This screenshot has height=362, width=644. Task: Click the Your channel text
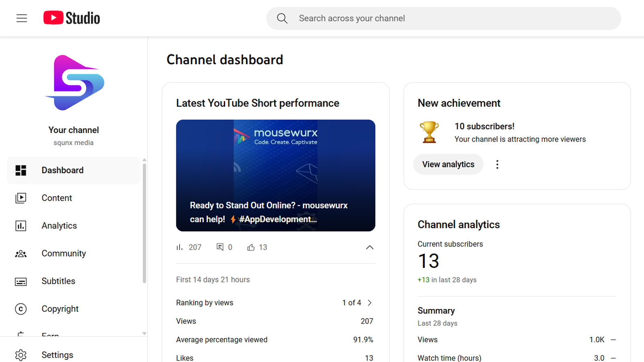pyautogui.click(x=74, y=130)
